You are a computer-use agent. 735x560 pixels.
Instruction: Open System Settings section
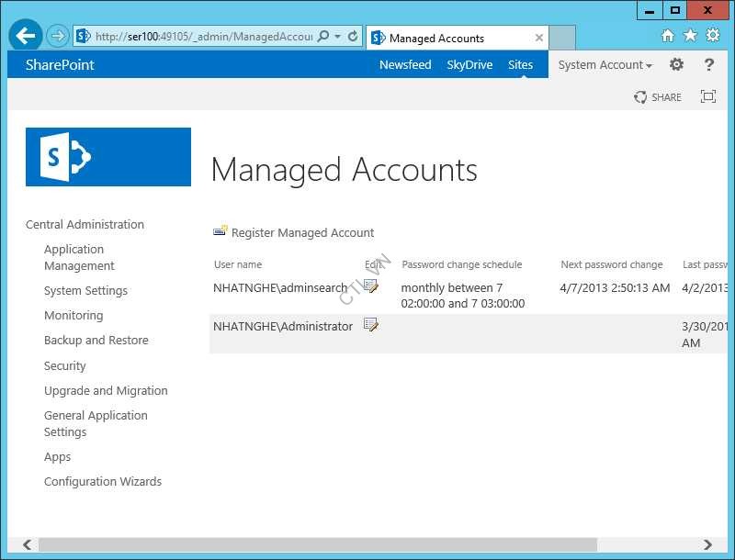pyautogui.click(x=85, y=291)
